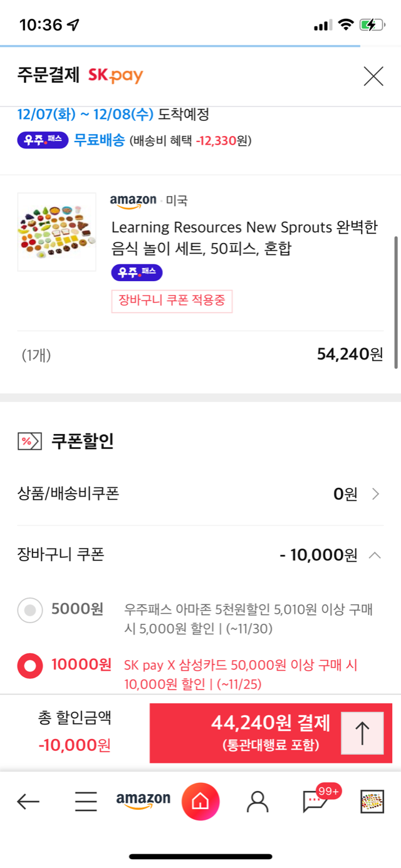The image size is (401, 868).
Task: Go to home via red house icon
Action: (200, 801)
